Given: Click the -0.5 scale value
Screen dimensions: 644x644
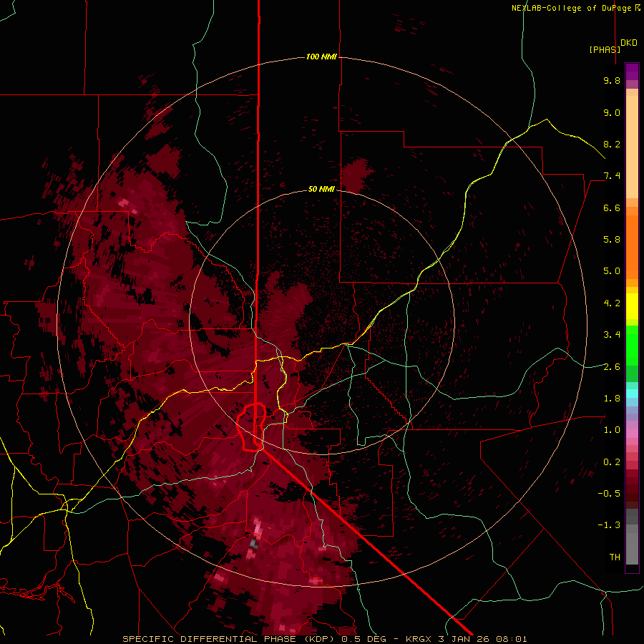Looking at the screenshot, I should [609, 494].
